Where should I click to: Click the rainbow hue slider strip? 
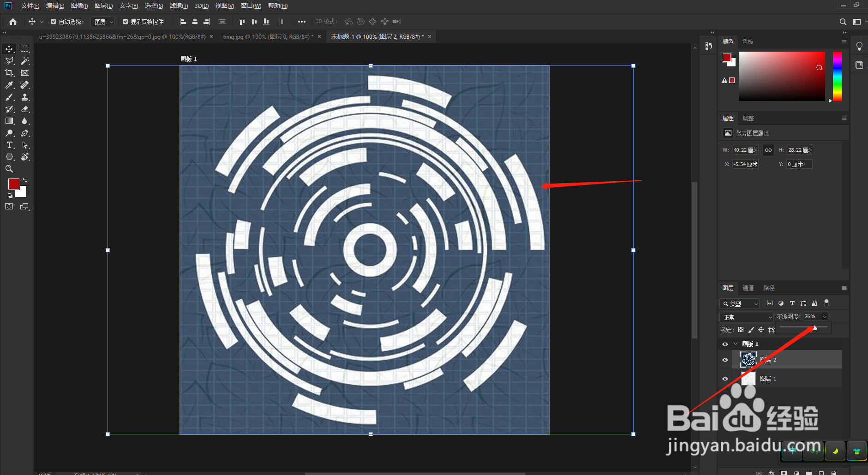pos(837,76)
